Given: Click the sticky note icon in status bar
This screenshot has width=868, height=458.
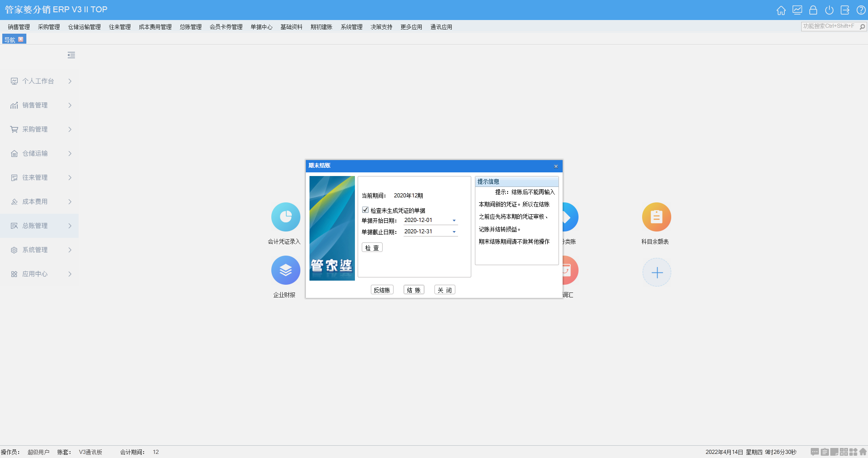Looking at the screenshot, I should click(834, 452).
